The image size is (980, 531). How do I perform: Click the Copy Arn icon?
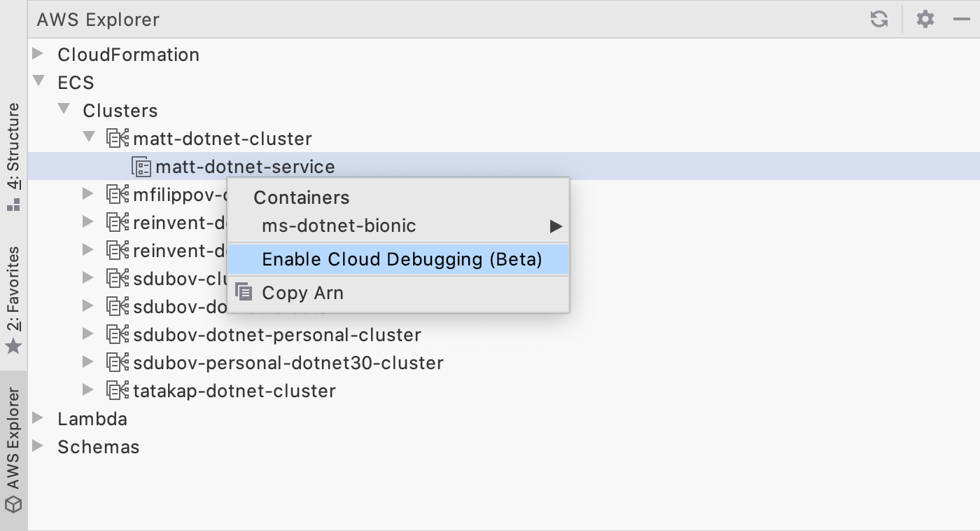(244, 292)
